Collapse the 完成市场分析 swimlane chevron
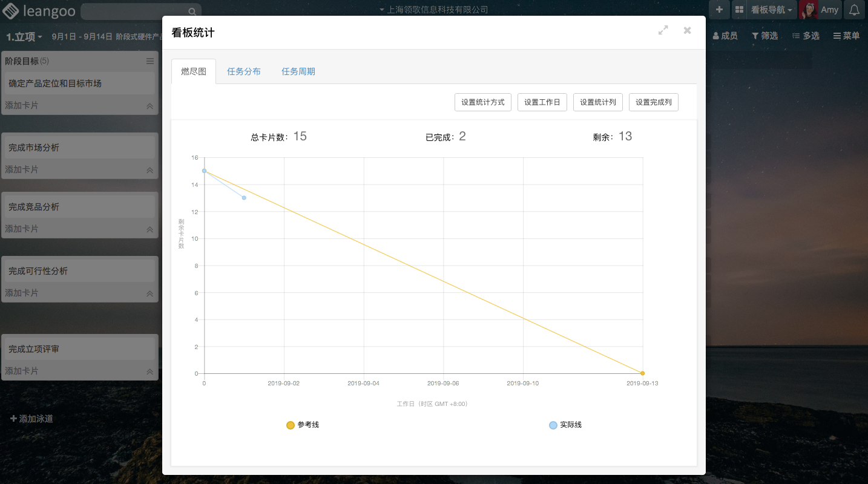This screenshot has width=868, height=484. 150,170
